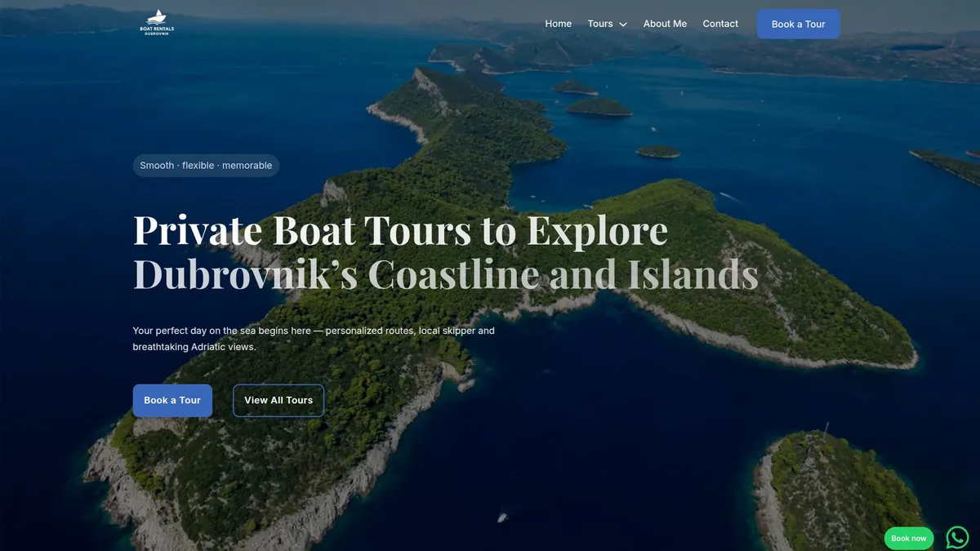Viewport: 980px width, 551px height.
Task: Click the 'Private Boat Tours to Explore' heading
Action: tap(400, 230)
